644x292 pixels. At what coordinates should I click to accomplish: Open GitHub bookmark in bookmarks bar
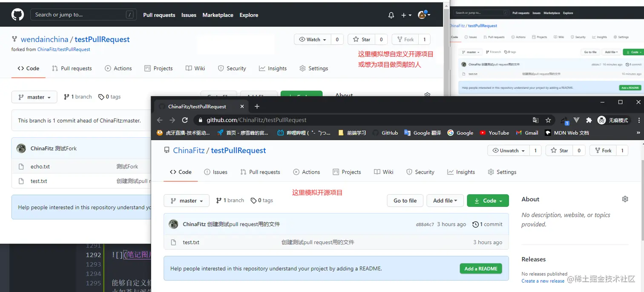coord(385,133)
